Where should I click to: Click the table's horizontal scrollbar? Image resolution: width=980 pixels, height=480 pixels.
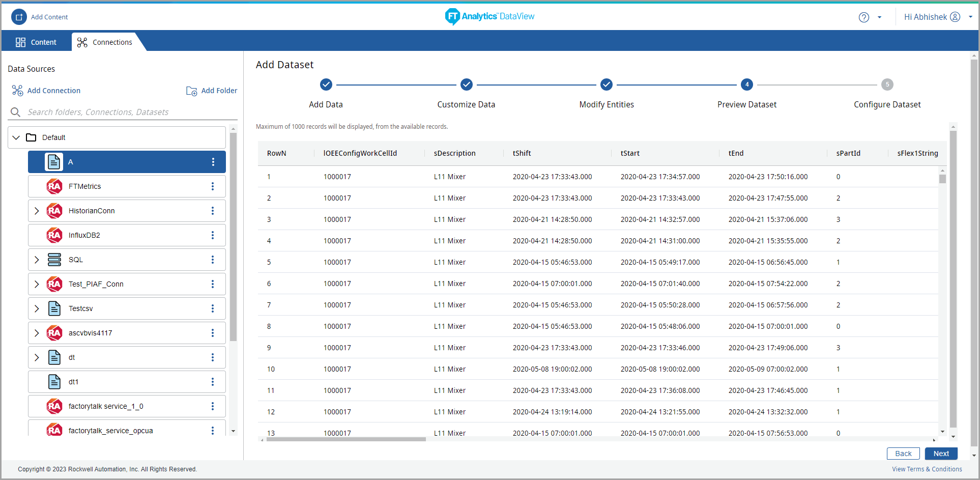coord(346,439)
